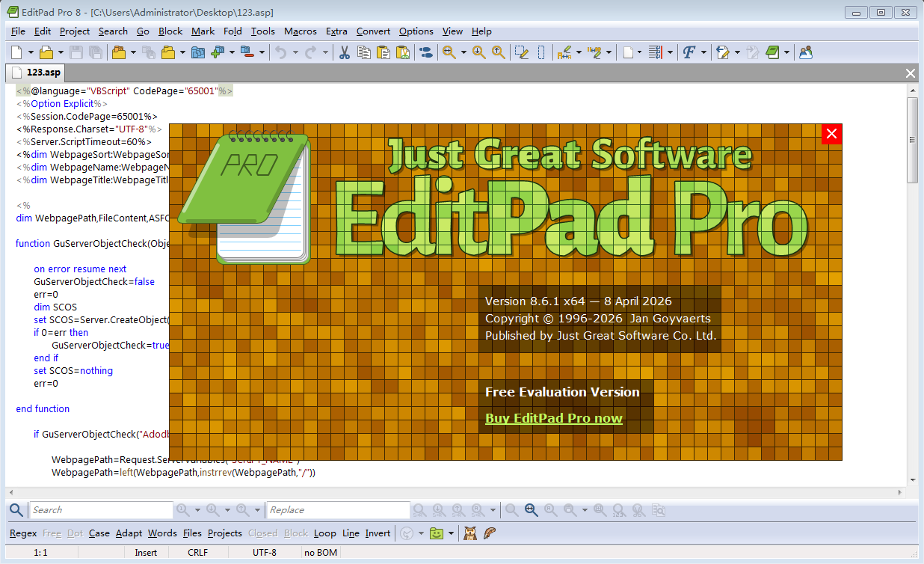Expand the Add to project dropdown arrow

(x=232, y=52)
